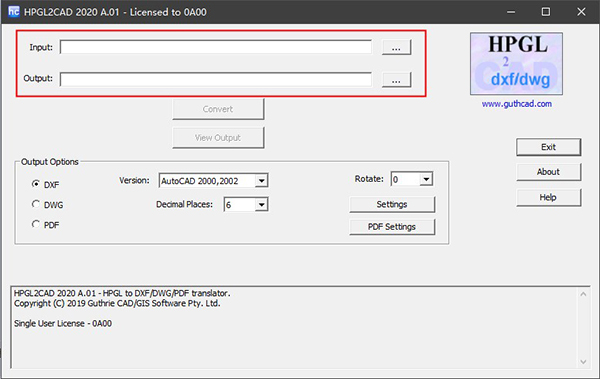The width and height of the screenshot is (600, 379).
Task: Minimize the HPGL2CAD window
Action: (511, 12)
